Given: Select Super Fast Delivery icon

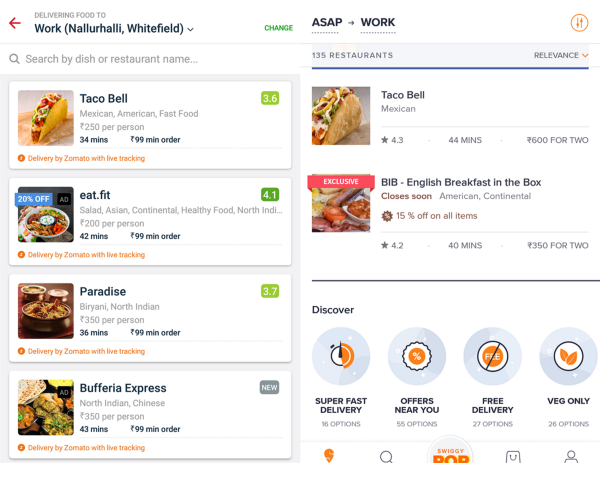Looking at the screenshot, I should (x=341, y=356).
